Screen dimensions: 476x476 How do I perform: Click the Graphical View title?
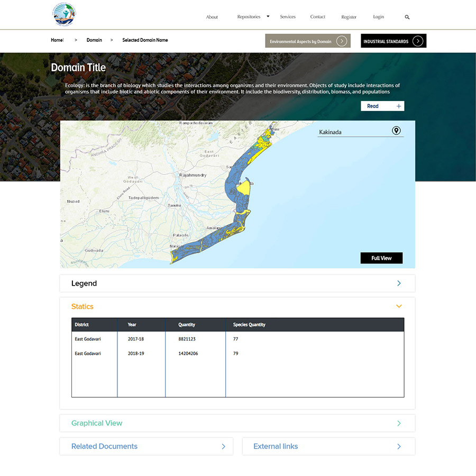point(97,423)
